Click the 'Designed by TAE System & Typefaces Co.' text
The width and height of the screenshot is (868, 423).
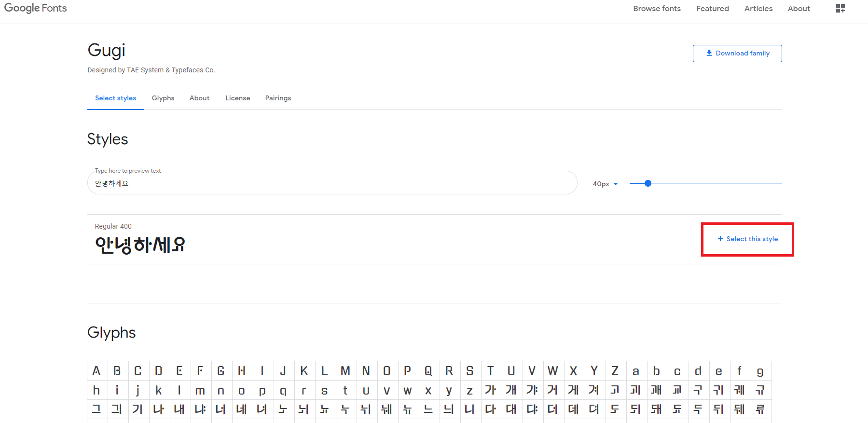[151, 70]
